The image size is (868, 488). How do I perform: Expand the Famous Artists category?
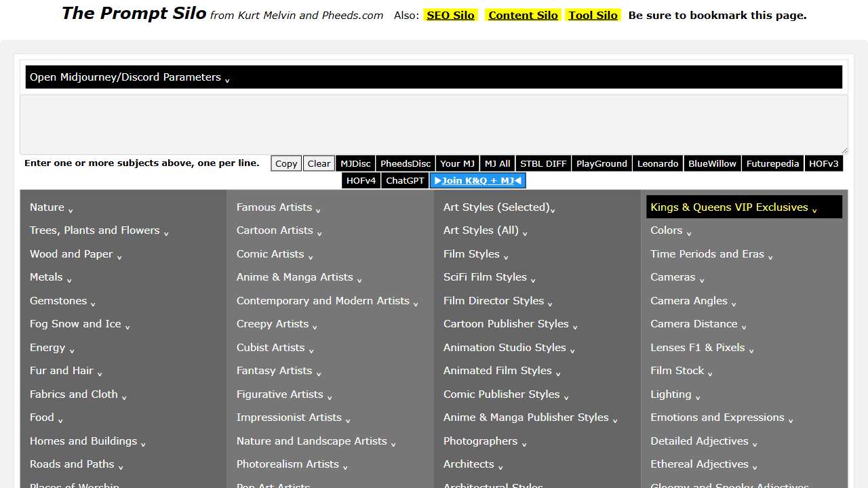(x=278, y=207)
